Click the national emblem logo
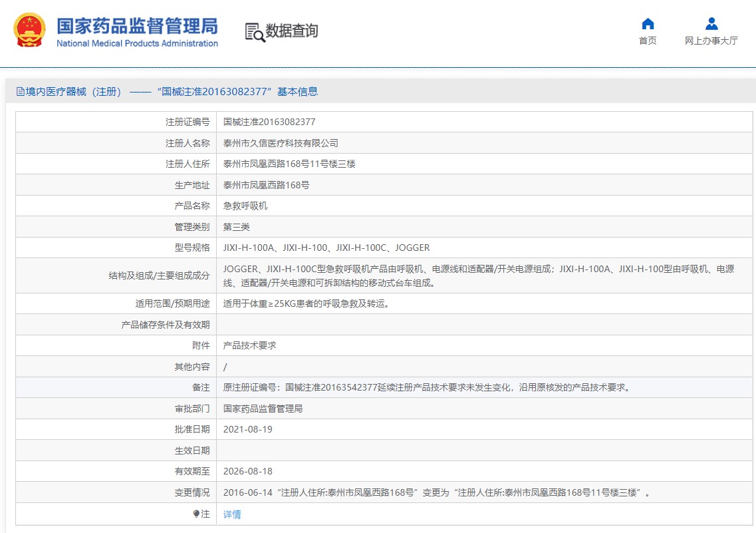The height and width of the screenshot is (533, 756). 30,31
